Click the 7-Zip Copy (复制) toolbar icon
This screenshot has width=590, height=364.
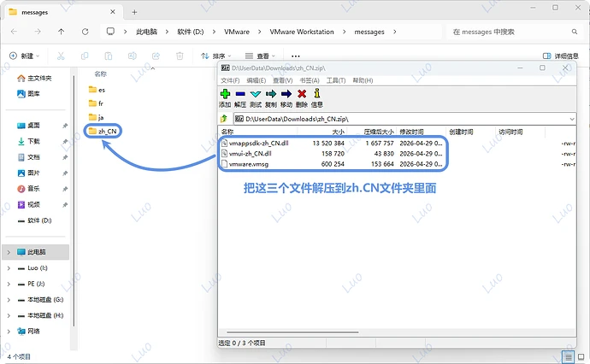[x=271, y=94]
